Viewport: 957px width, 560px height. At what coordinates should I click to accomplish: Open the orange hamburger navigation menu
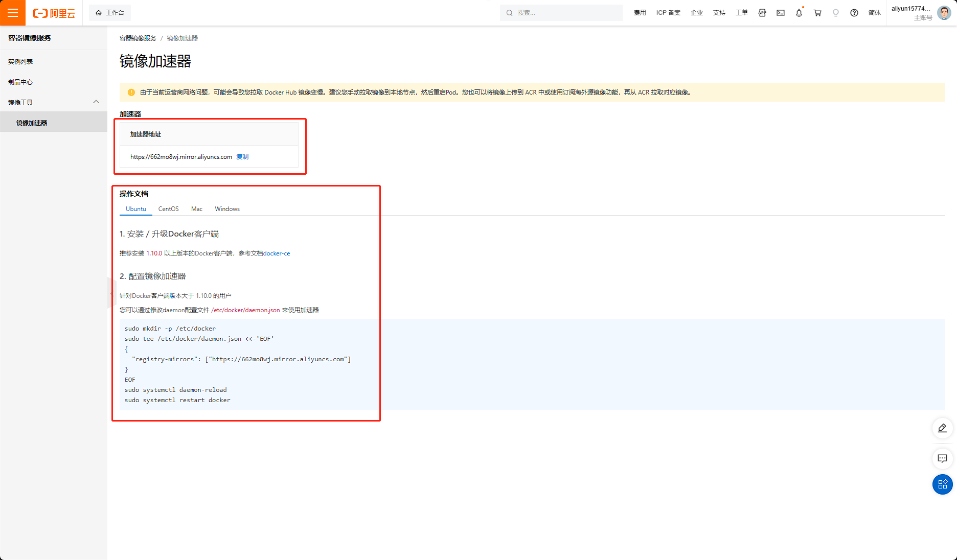[13, 13]
